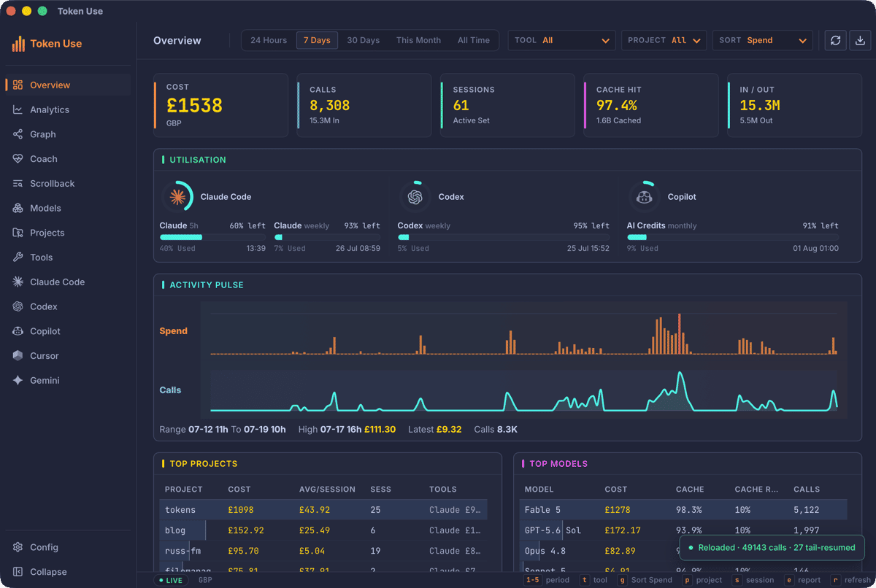
Task: Click the Models icon in the sidebar
Action: (x=18, y=208)
